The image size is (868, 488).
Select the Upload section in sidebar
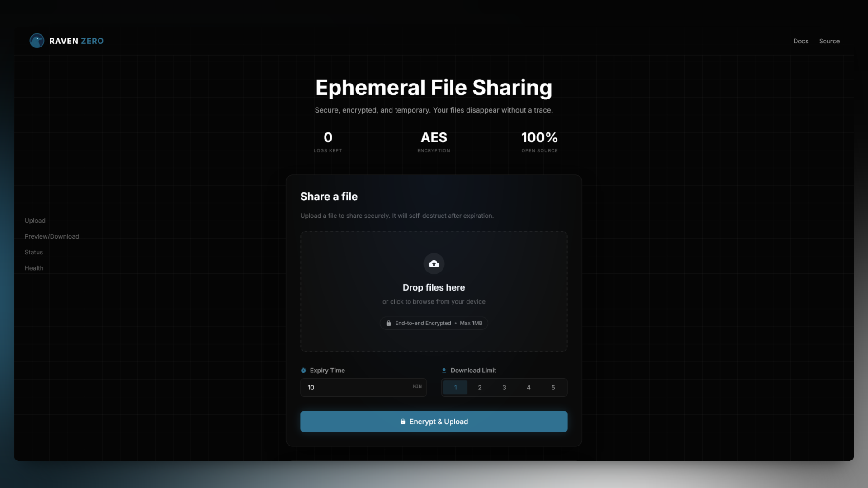[35, 221]
